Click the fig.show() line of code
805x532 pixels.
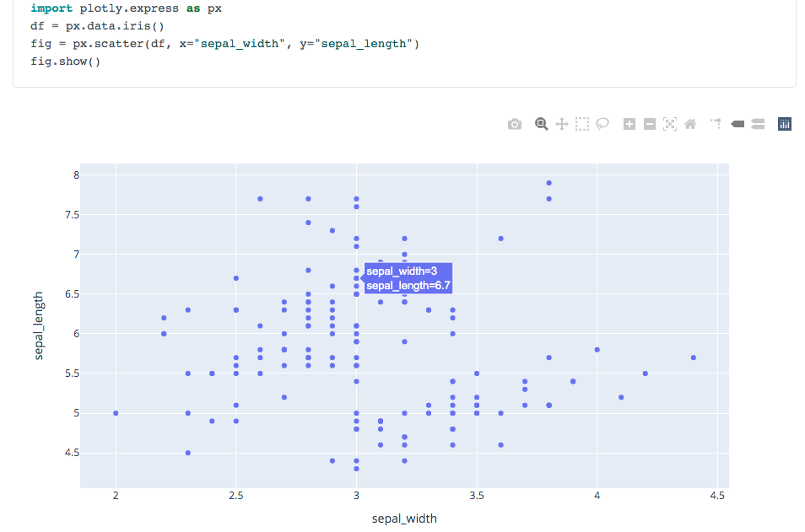(x=68, y=61)
